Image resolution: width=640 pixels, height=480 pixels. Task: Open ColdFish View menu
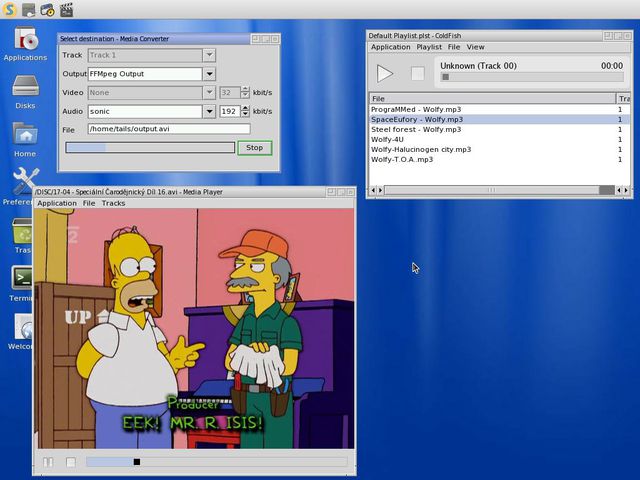point(476,47)
